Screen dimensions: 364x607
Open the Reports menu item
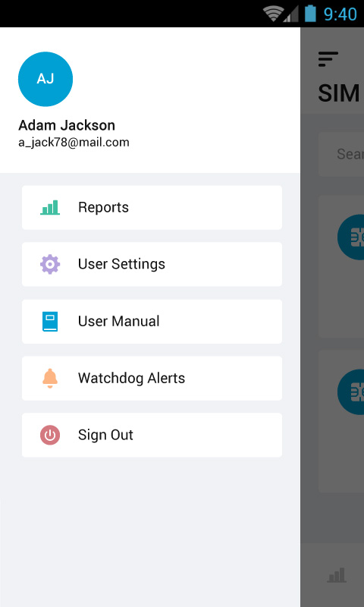pos(152,207)
